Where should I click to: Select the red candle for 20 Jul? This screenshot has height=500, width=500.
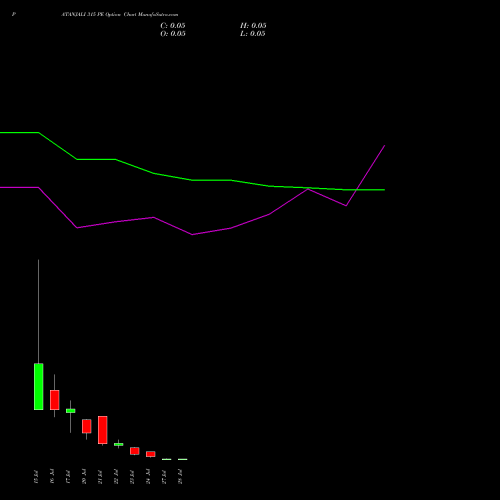pyautogui.click(x=87, y=426)
